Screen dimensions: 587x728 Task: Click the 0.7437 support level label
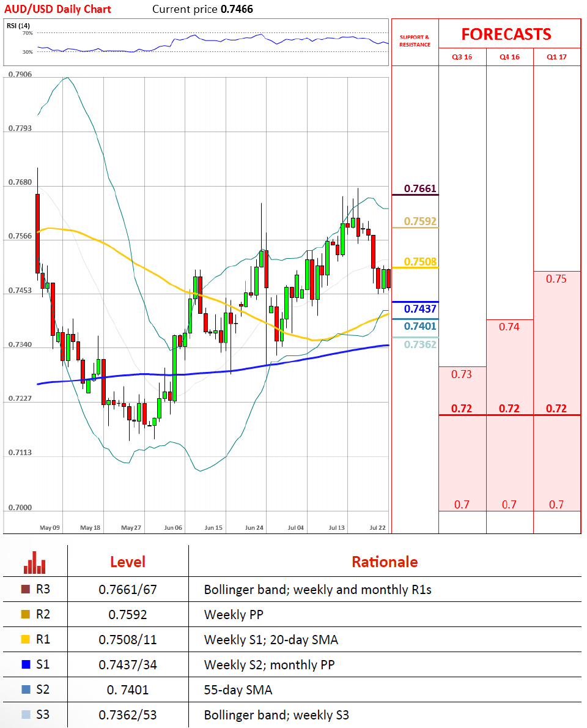420,309
